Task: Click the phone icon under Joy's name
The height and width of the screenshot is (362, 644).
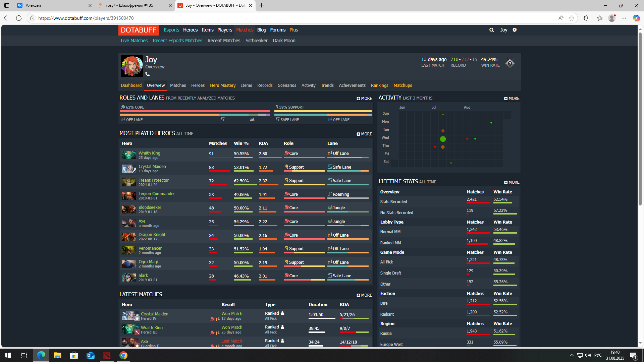Action: coord(147,74)
